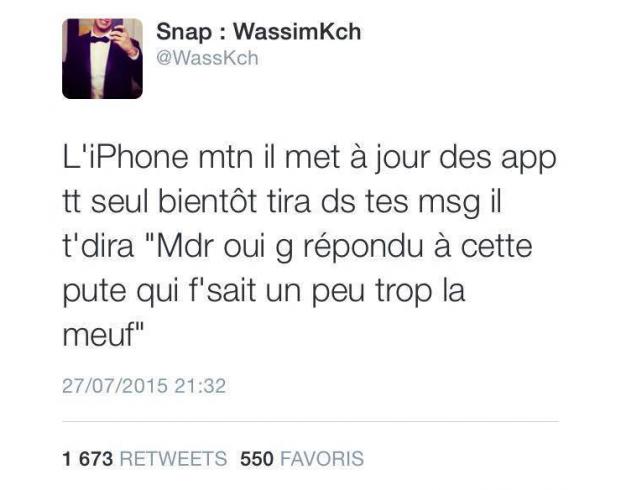Select the tweet timestamp 27/07/2015 21:32
Screen dimensions: 620x490
click(144, 386)
